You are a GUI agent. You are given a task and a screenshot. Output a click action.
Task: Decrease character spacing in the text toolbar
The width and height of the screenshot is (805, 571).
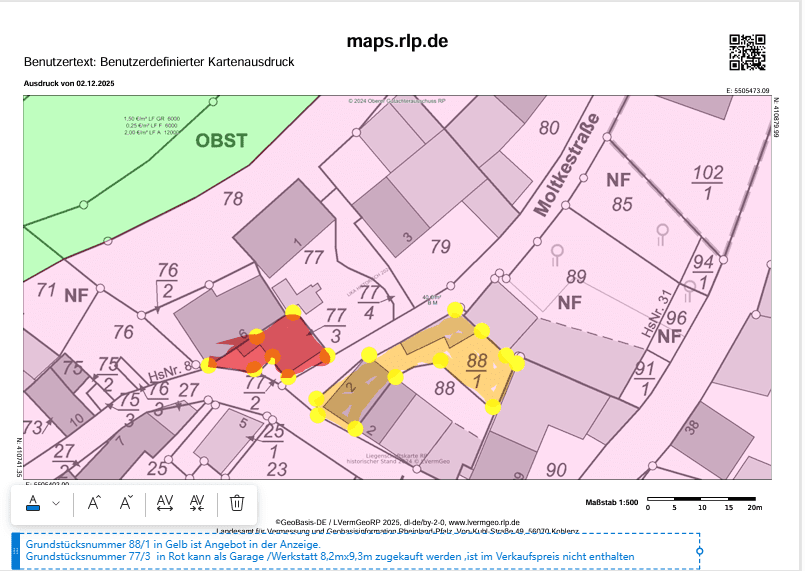198,502
